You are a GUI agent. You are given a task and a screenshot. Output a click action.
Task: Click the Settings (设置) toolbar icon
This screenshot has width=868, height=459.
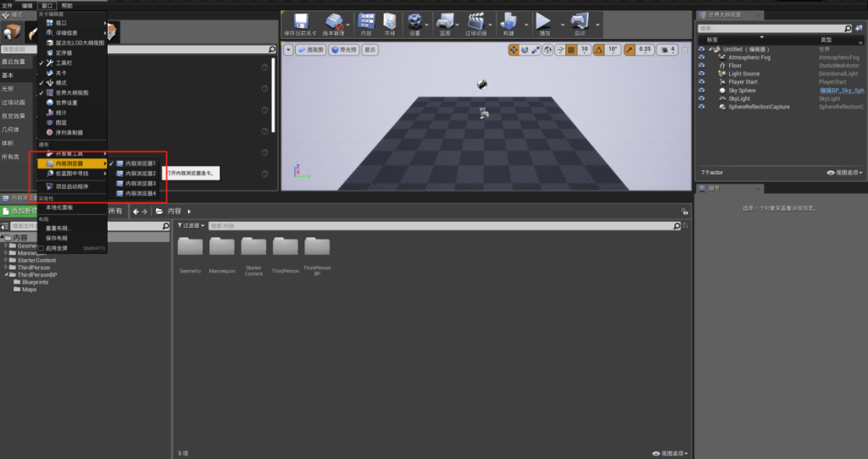click(x=415, y=23)
